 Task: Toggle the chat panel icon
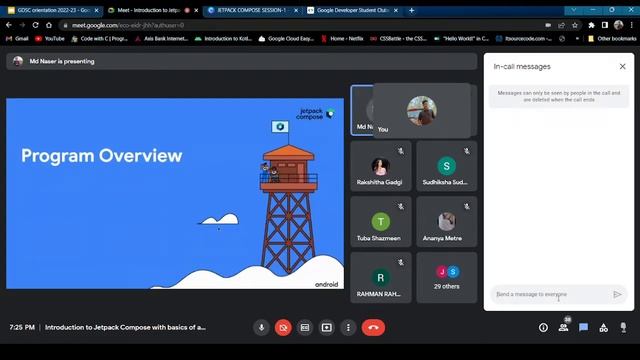(584, 327)
